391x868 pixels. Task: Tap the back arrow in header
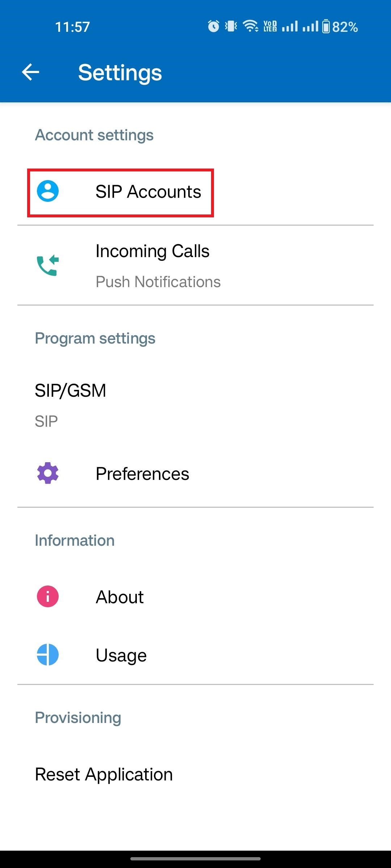31,72
